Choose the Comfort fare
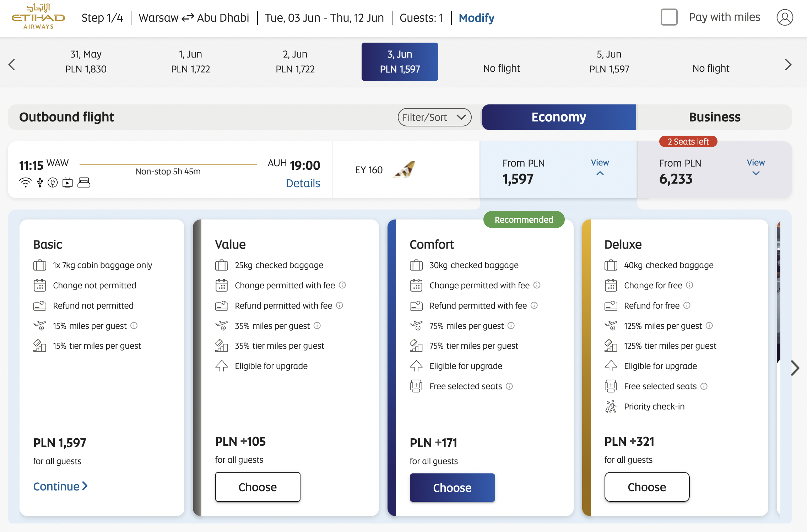 click(x=452, y=487)
